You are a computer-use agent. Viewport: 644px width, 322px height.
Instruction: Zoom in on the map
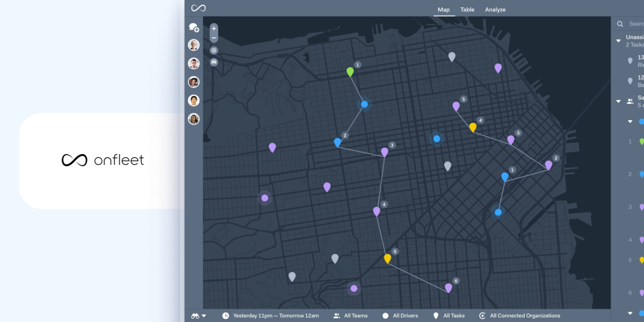[214, 28]
